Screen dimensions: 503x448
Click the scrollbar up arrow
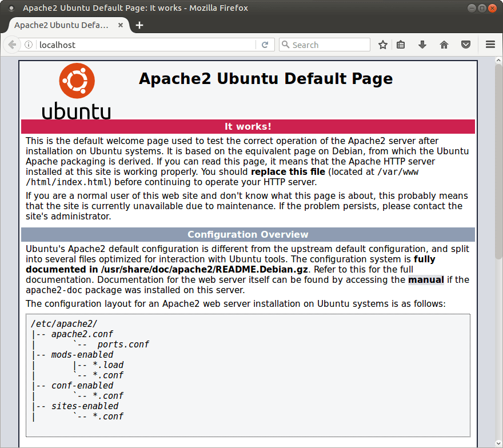point(498,60)
